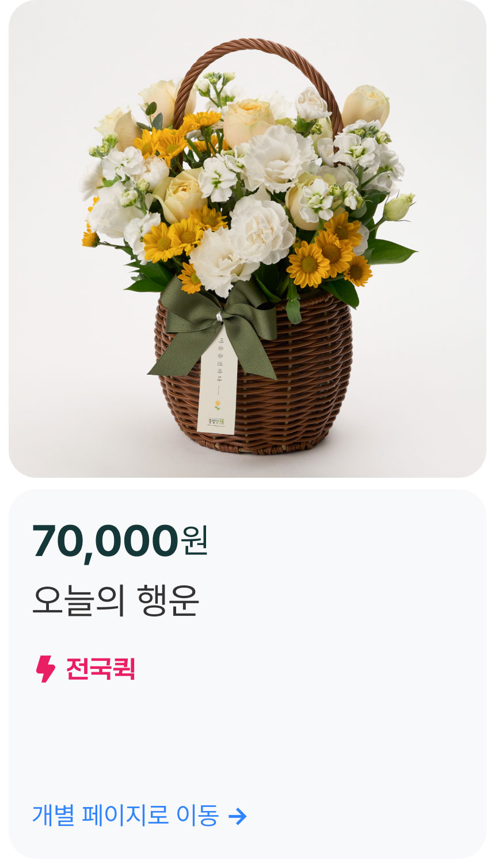
Task: Click the small flower icon on the tag
Action: click(x=217, y=405)
